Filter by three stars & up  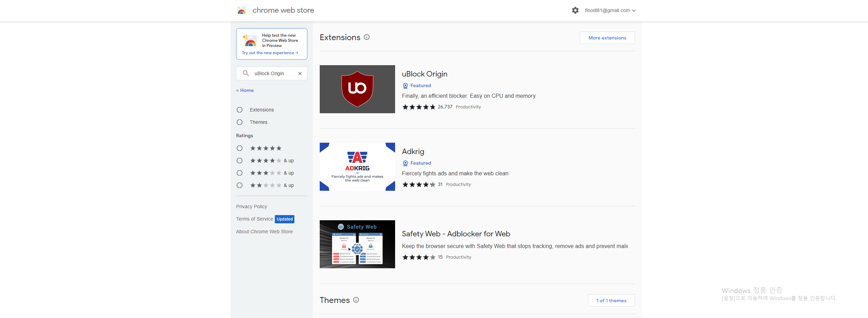point(240,173)
